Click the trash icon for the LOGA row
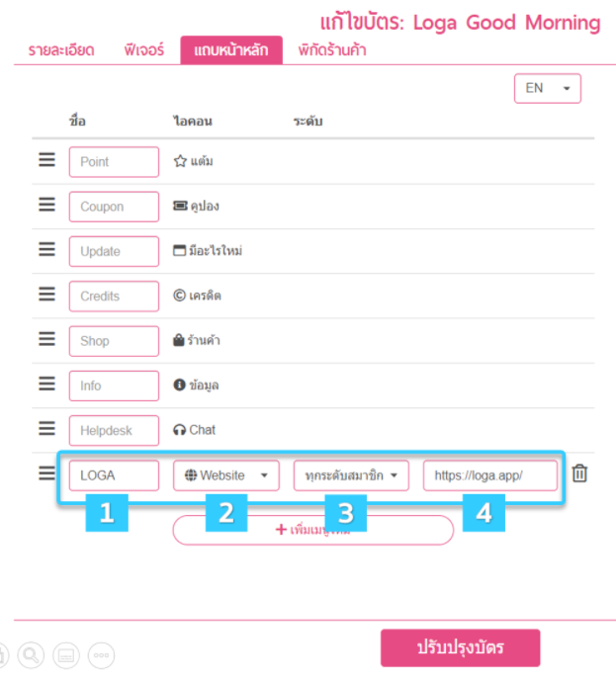The image size is (616, 687). tap(579, 473)
